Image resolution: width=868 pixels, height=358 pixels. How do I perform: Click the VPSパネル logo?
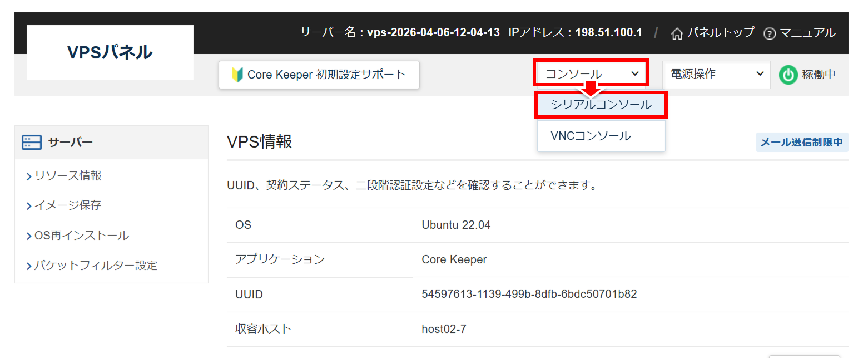click(110, 52)
